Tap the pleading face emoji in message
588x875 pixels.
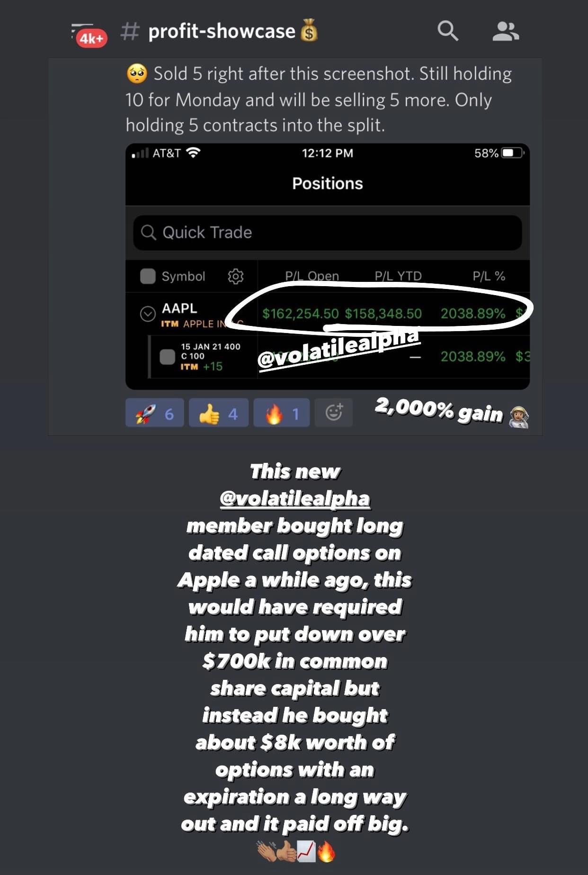(137, 74)
